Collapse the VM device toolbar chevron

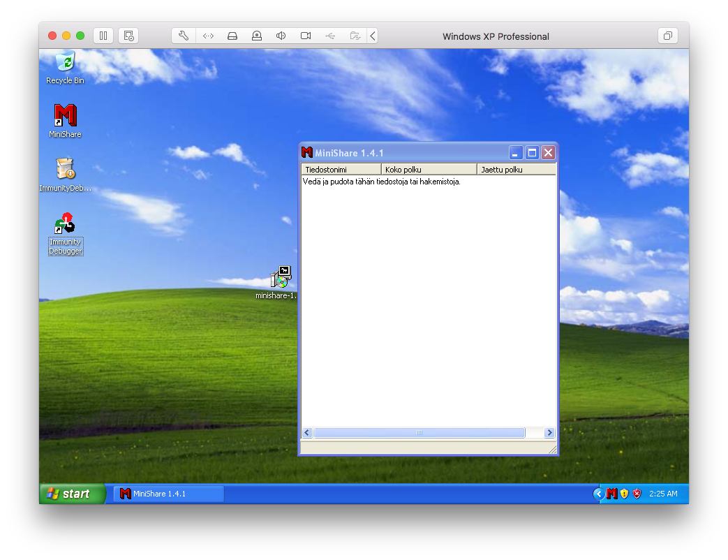(x=372, y=36)
